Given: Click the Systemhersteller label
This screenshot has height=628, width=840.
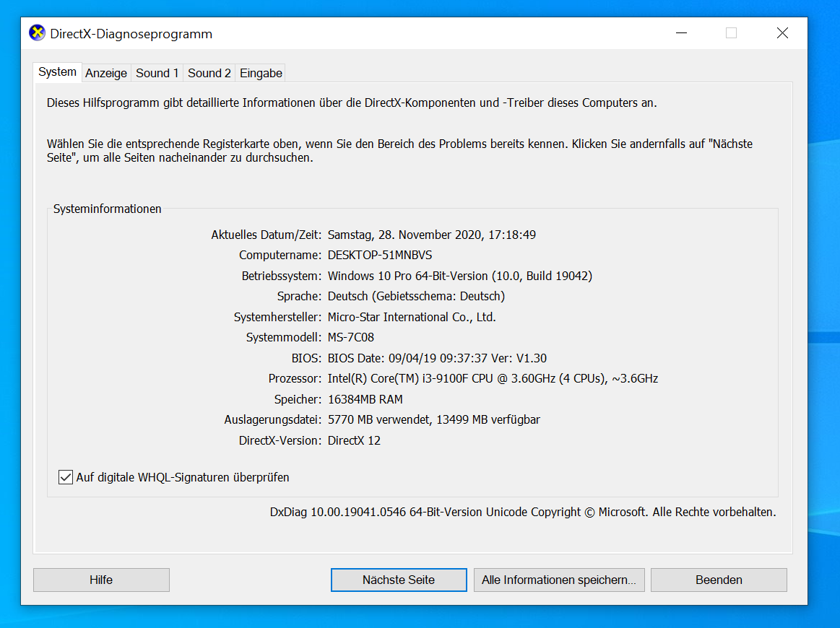Looking at the screenshot, I should coord(277,317).
